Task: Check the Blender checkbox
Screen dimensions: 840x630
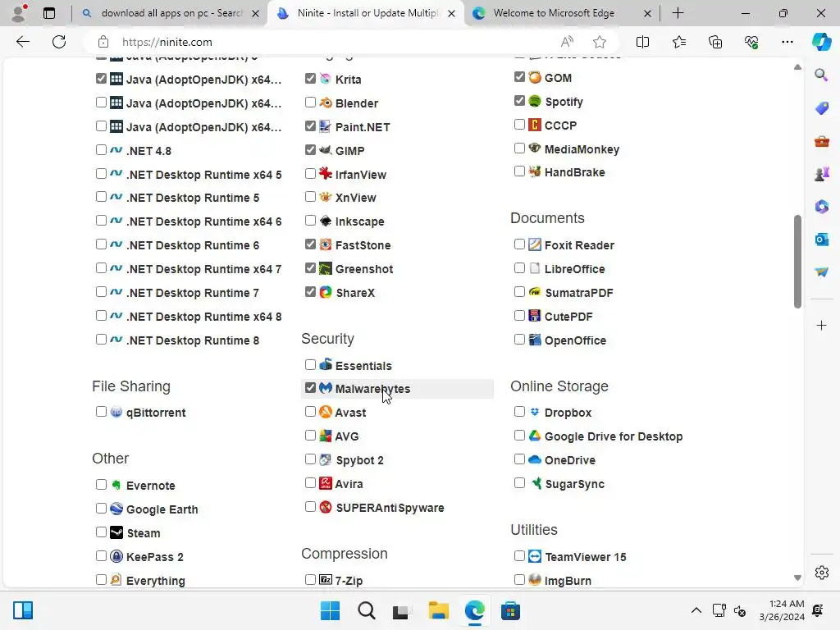Action: click(x=310, y=102)
